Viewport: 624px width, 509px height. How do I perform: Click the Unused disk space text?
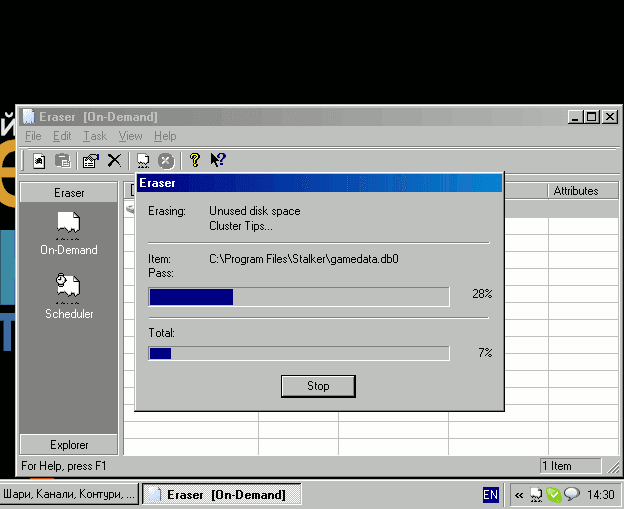pyautogui.click(x=255, y=211)
